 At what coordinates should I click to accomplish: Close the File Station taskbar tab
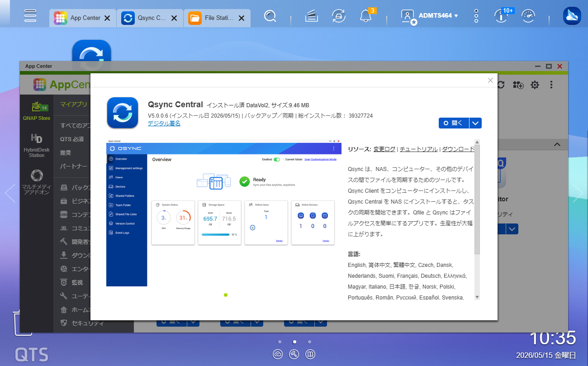click(x=242, y=18)
